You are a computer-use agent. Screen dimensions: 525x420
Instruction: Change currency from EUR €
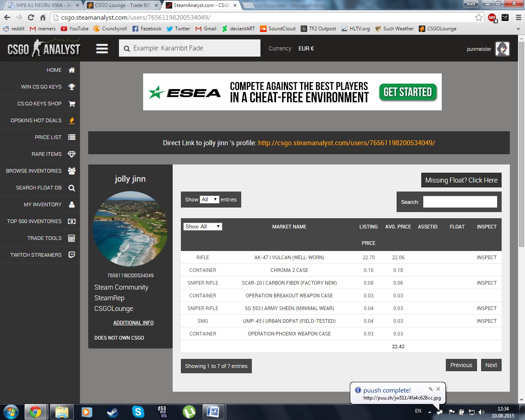click(306, 48)
